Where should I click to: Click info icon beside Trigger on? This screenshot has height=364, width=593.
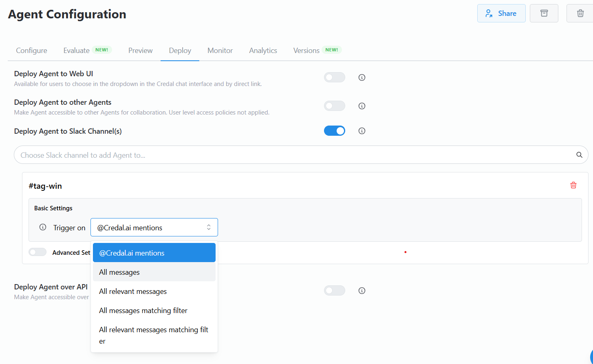43,227
